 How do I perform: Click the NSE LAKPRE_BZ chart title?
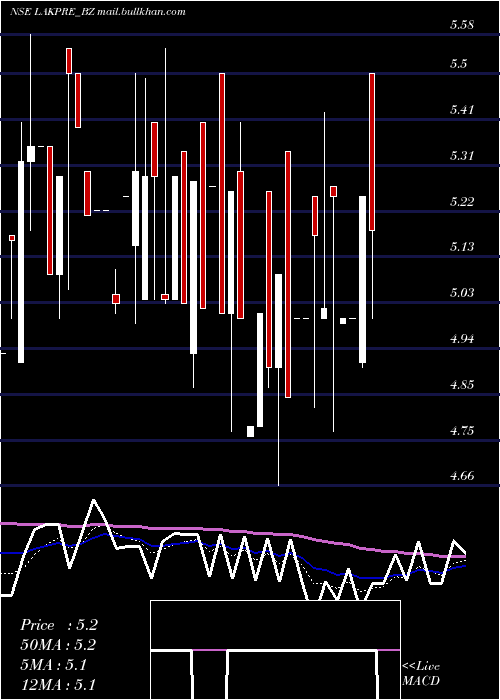click(97, 12)
